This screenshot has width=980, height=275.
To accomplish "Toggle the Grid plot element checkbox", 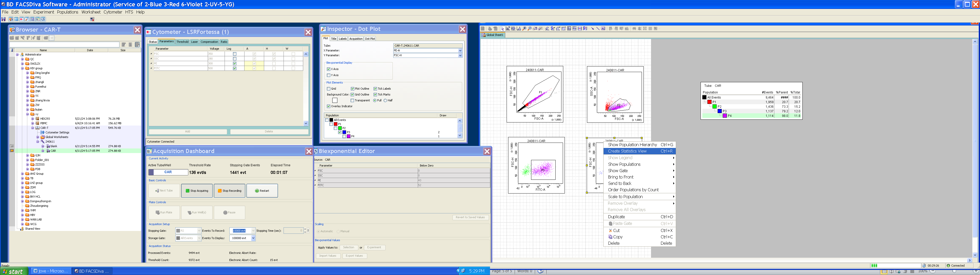I will point(329,89).
